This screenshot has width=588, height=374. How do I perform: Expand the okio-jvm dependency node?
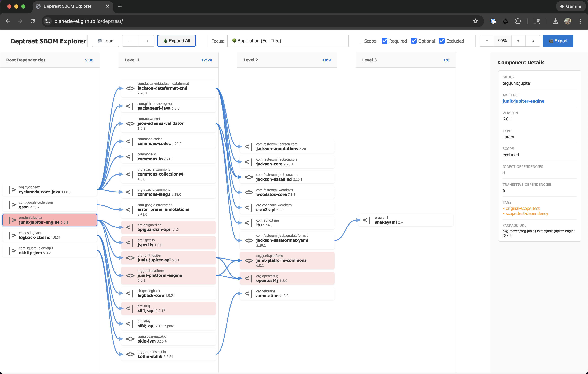(130, 339)
